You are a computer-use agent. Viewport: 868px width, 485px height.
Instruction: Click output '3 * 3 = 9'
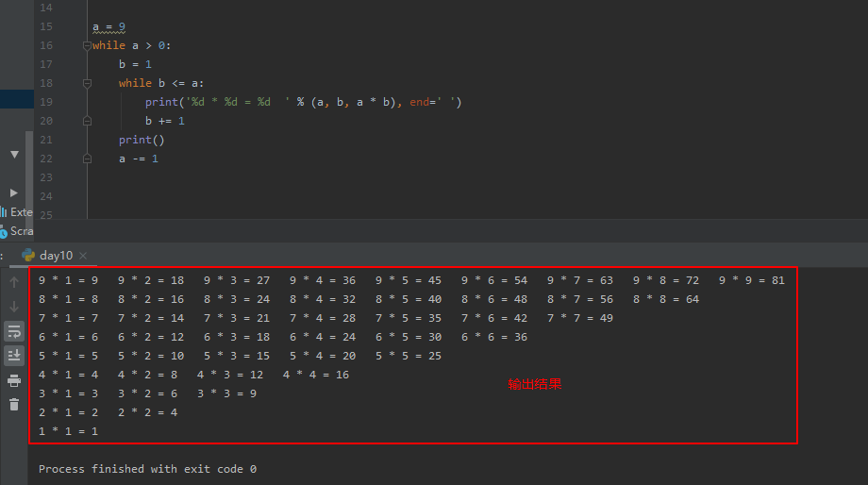tap(227, 393)
